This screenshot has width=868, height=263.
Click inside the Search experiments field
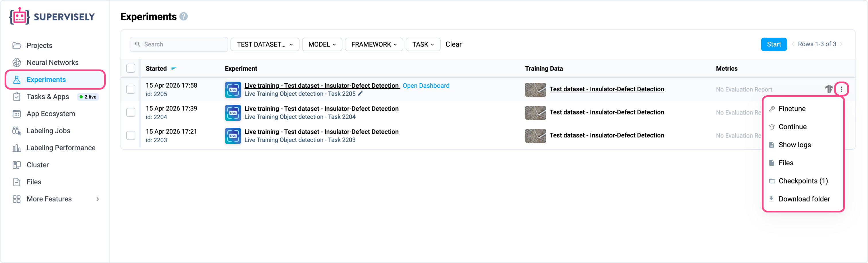click(x=179, y=44)
